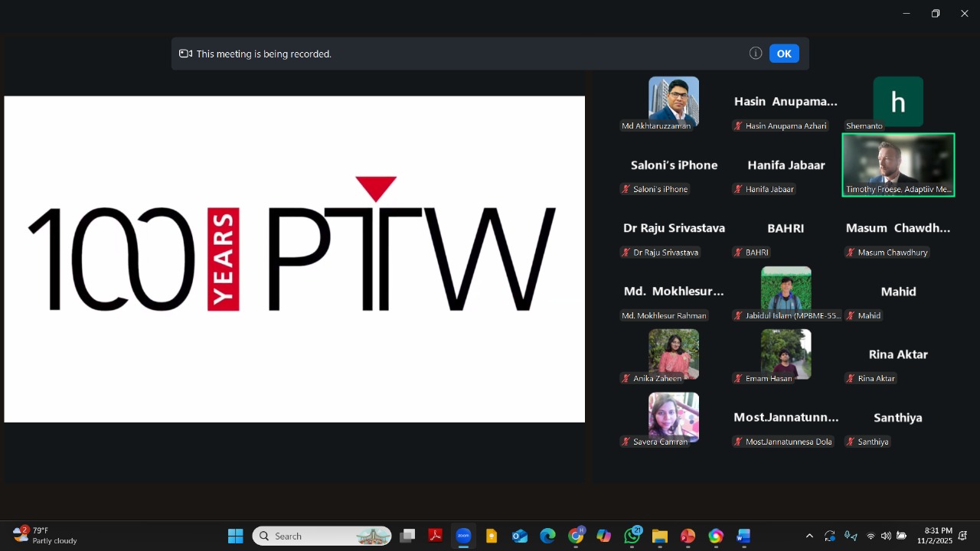Click the Windows taskbar search box
This screenshot has width=980, height=551.
(322, 536)
